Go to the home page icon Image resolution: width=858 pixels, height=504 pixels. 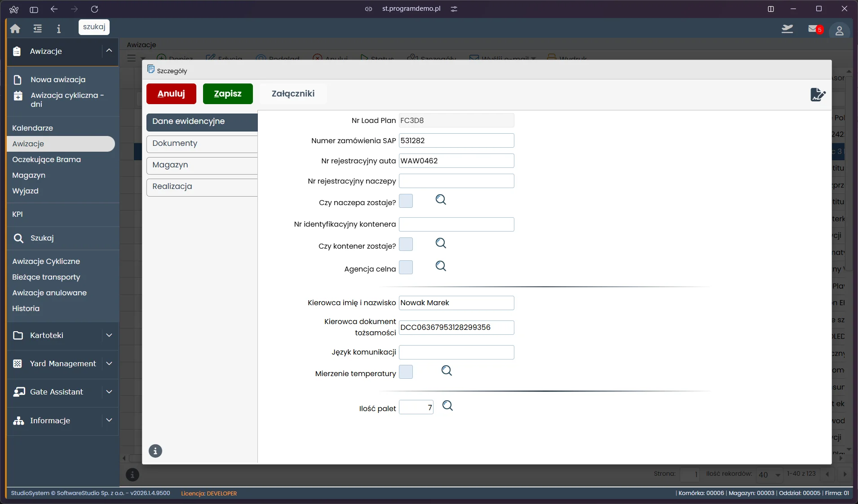point(15,29)
